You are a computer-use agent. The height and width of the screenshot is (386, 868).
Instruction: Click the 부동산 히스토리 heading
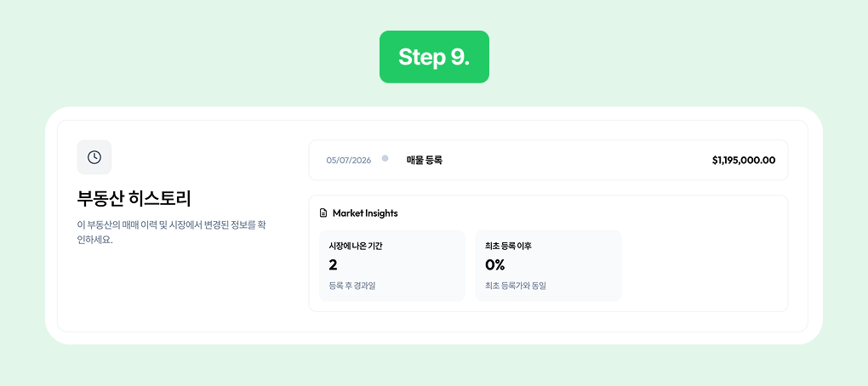[134, 199]
